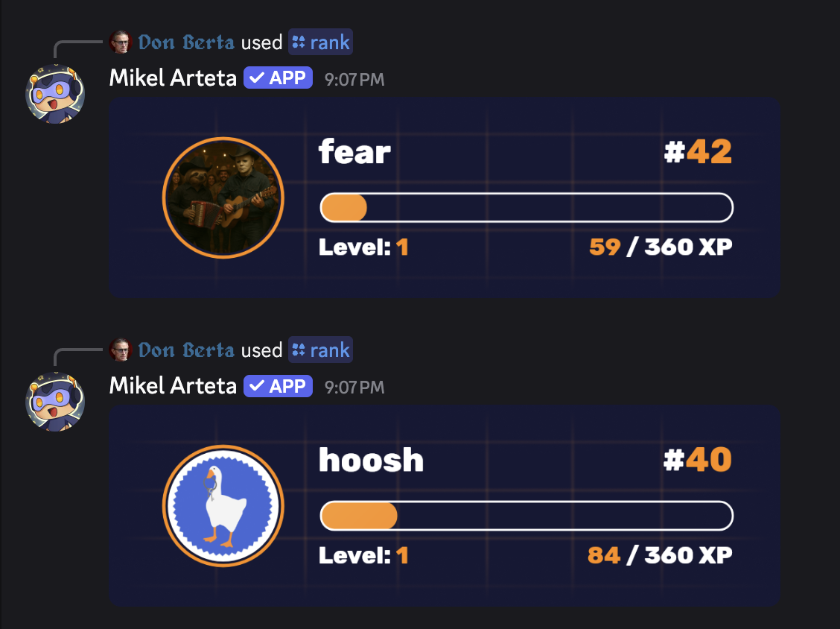Viewport: 840px width, 629px height.
Task: Click Don Berta's small avatar above second message
Action: [x=120, y=350]
